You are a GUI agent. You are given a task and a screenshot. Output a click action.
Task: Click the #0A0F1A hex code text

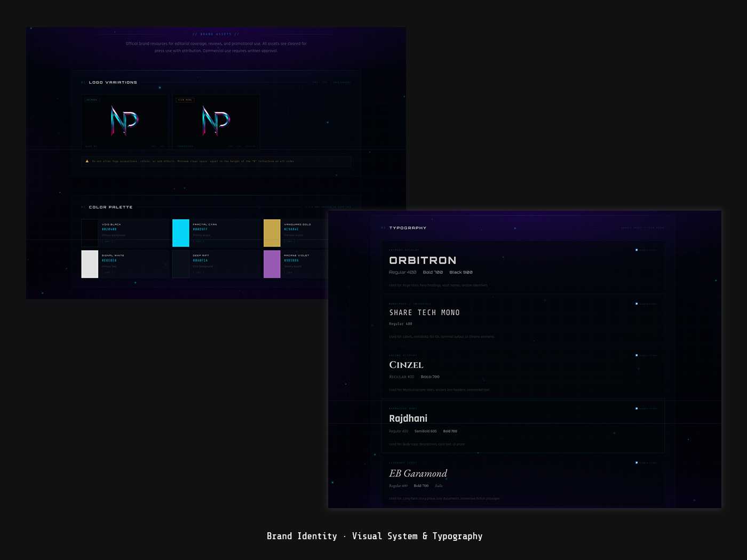(x=200, y=260)
